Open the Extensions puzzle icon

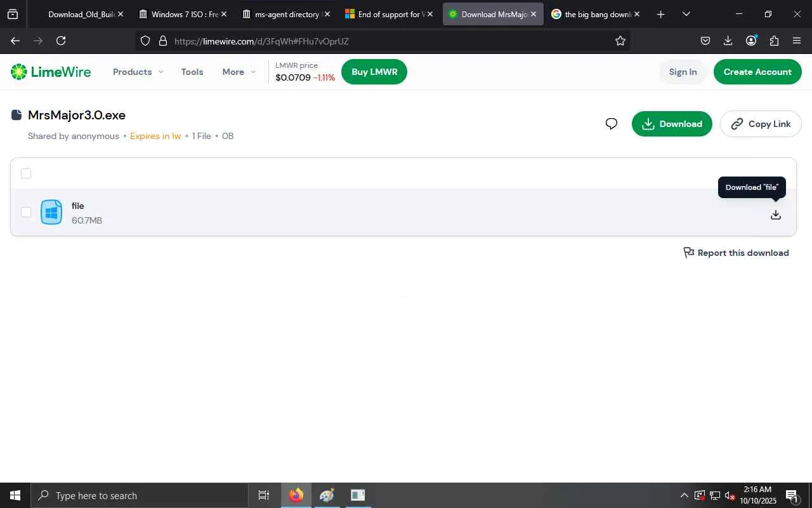tap(774, 41)
